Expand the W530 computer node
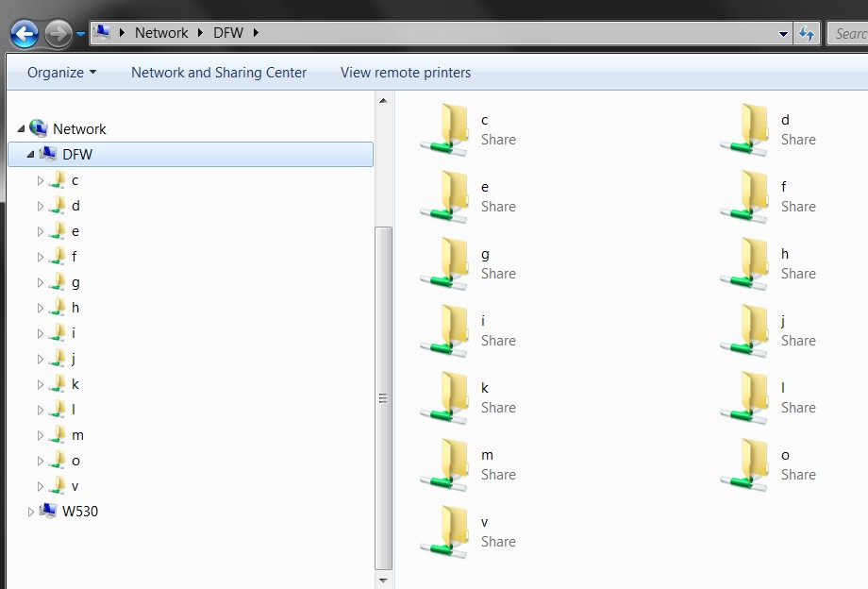Viewport: 868px width, 589px height. pyautogui.click(x=31, y=512)
